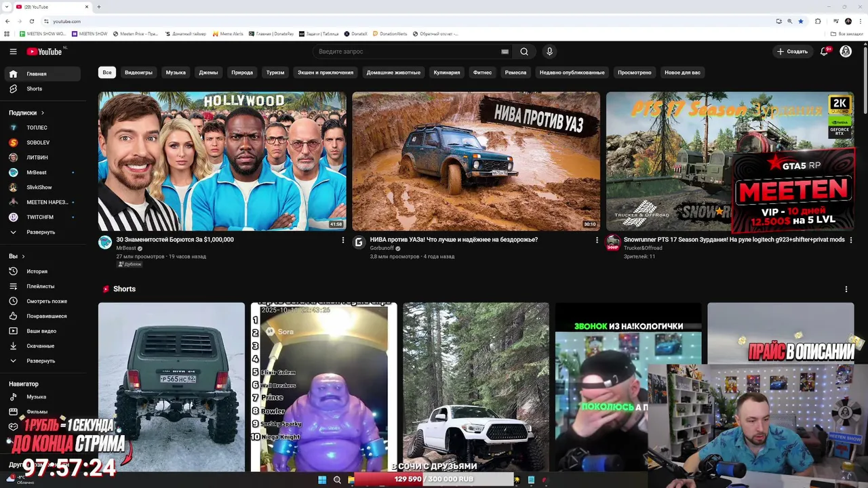Open the Windows Start button
Viewport: 868px width, 488px height.
tap(322, 480)
